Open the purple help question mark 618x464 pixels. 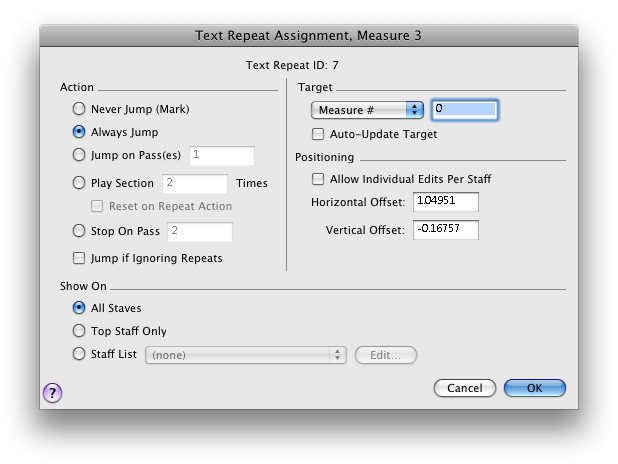click(x=52, y=393)
